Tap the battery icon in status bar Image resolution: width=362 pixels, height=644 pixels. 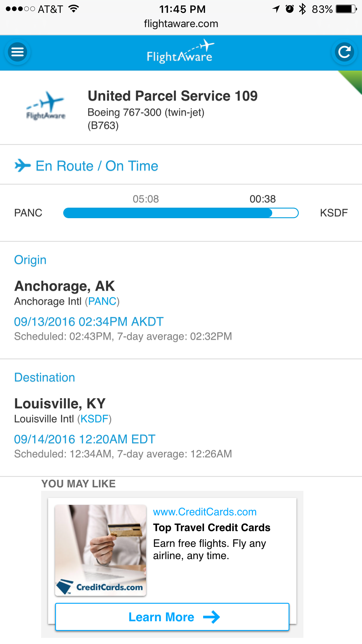pos(346,9)
